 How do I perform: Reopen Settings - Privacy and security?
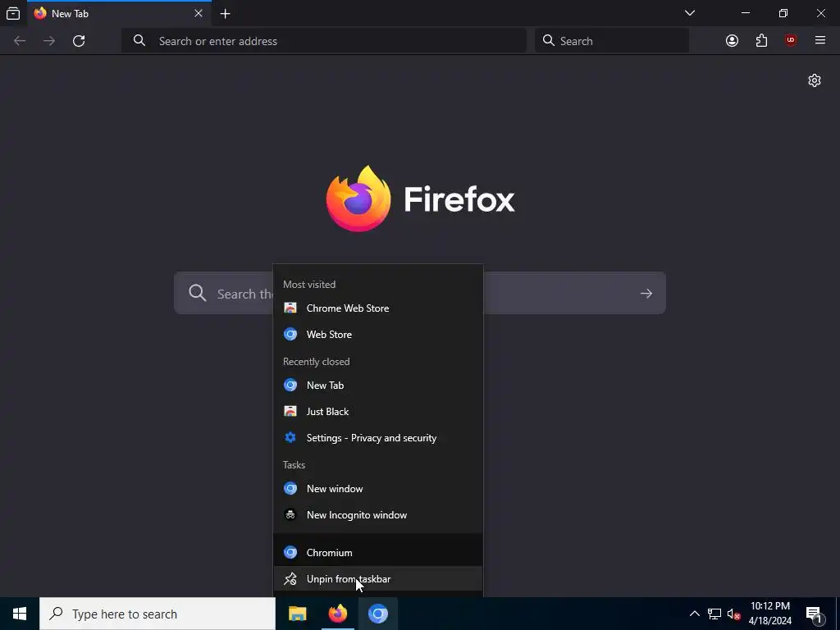click(x=377, y=438)
